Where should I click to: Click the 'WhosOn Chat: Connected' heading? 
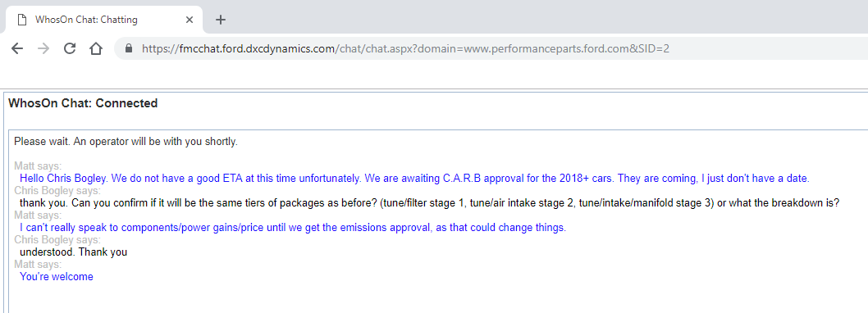coord(83,103)
